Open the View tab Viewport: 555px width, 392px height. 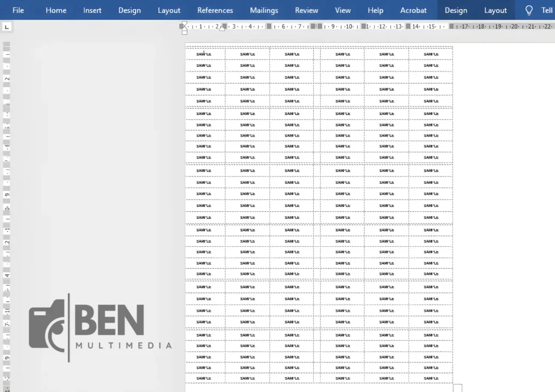tap(343, 10)
